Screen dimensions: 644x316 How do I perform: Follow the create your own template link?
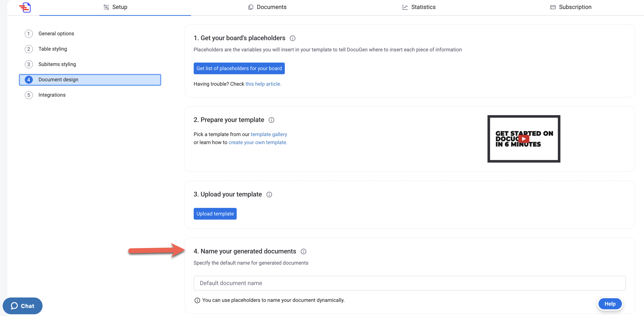tap(258, 142)
